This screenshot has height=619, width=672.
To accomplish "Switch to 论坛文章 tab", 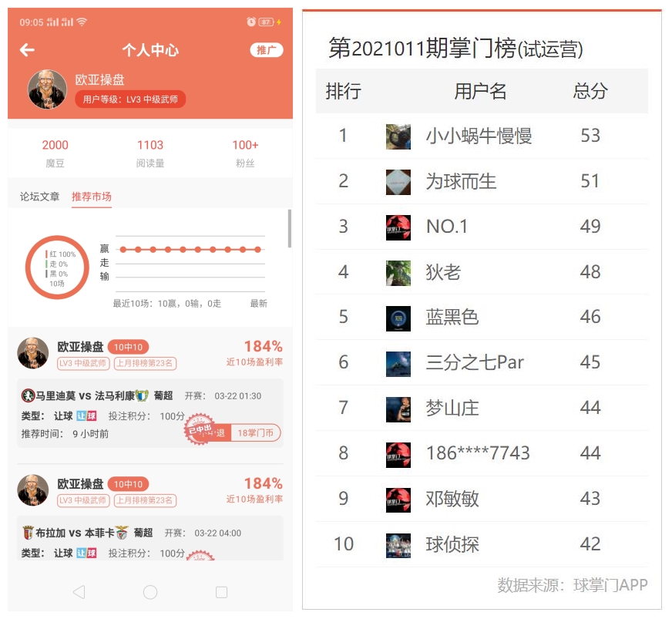I will click(x=39, y=197).
